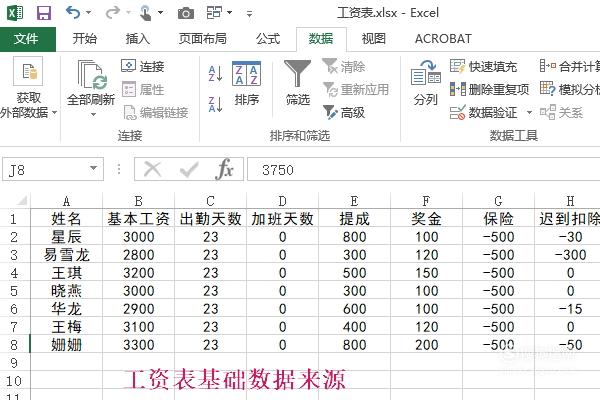
Task: Toggle the Filter funnel icon
Action: point(297,73)
